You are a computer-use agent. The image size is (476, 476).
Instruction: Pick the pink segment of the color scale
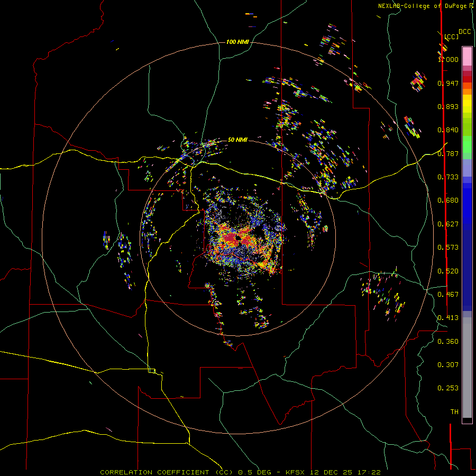click(x=467, y=57)
